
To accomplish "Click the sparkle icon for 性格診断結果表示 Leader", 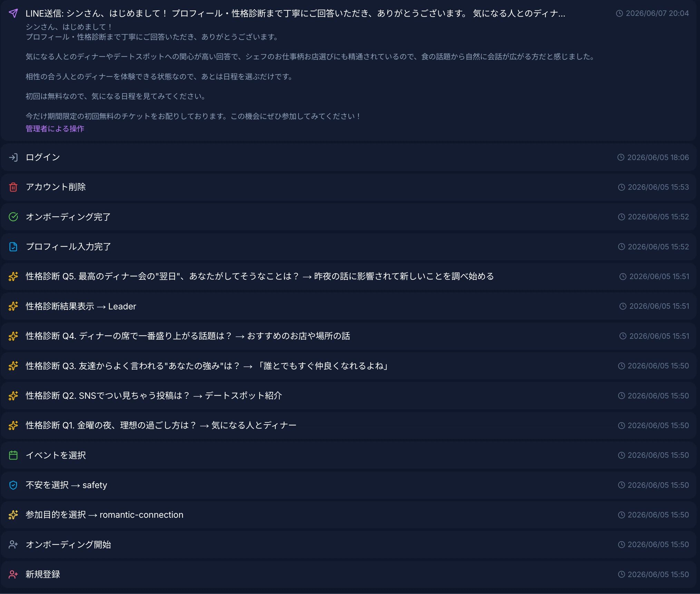I will (x=13, y=306).
